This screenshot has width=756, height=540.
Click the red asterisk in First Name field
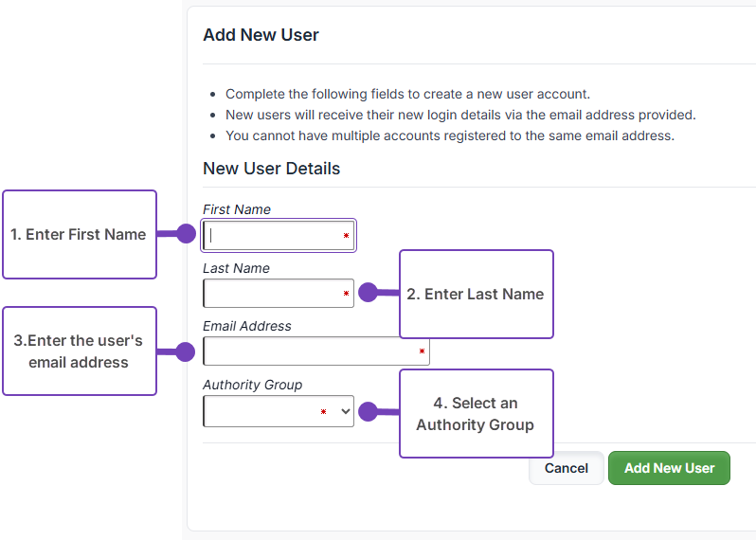coord(346,236)
